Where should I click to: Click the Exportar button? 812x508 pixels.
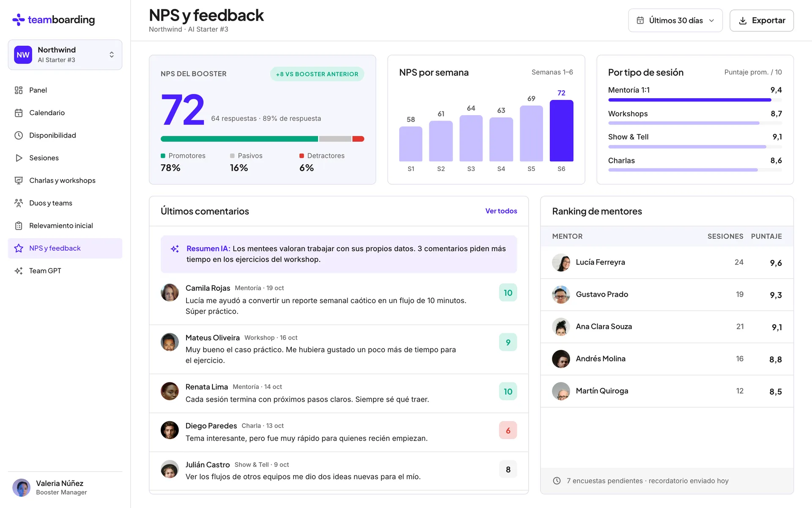point(762,20)
